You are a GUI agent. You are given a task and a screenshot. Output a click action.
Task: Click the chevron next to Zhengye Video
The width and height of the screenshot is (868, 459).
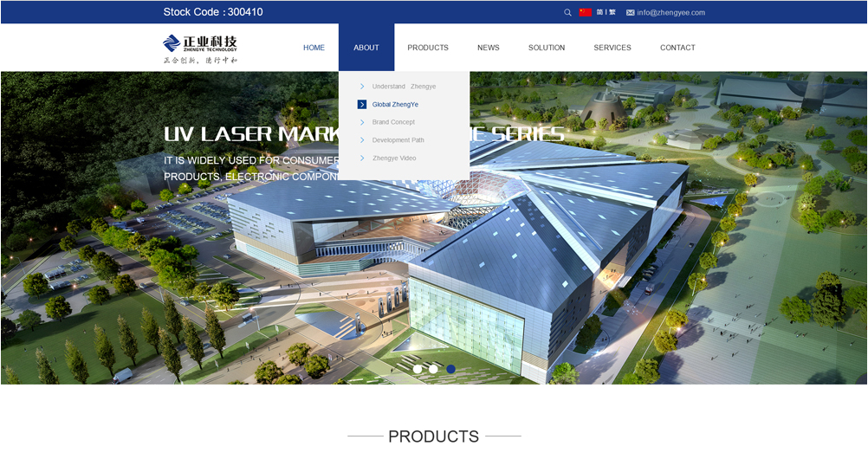(x=362, y=158)
